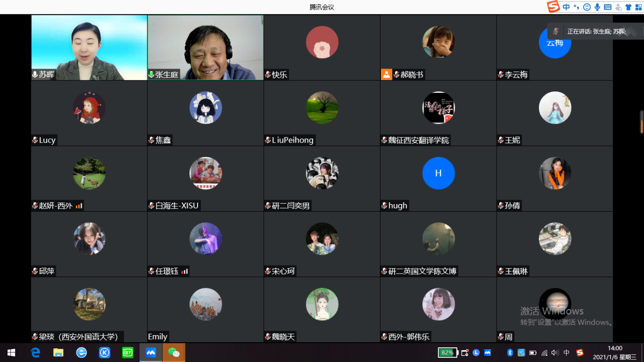Open the Windows Start menu
This screenshot has height=362, width=644.
click(x=11, y=352)
